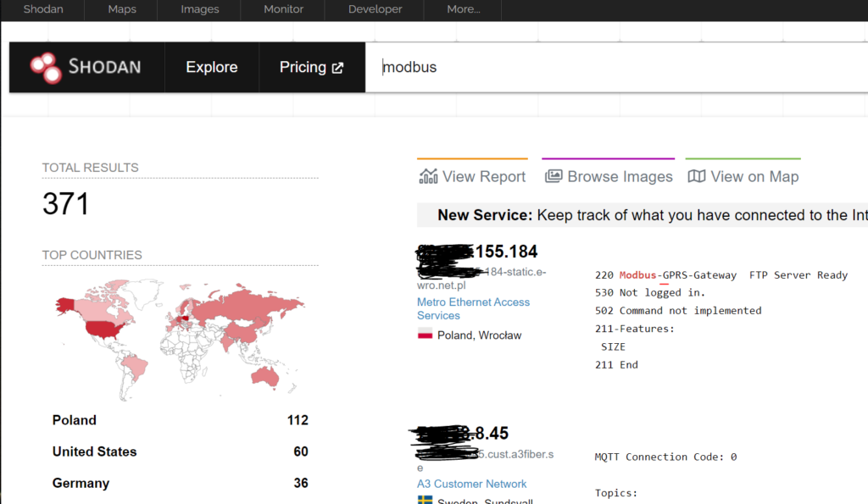Click the 'MQTT Connection Code: 0' line
Screen dimensions: 868x504
665,457
